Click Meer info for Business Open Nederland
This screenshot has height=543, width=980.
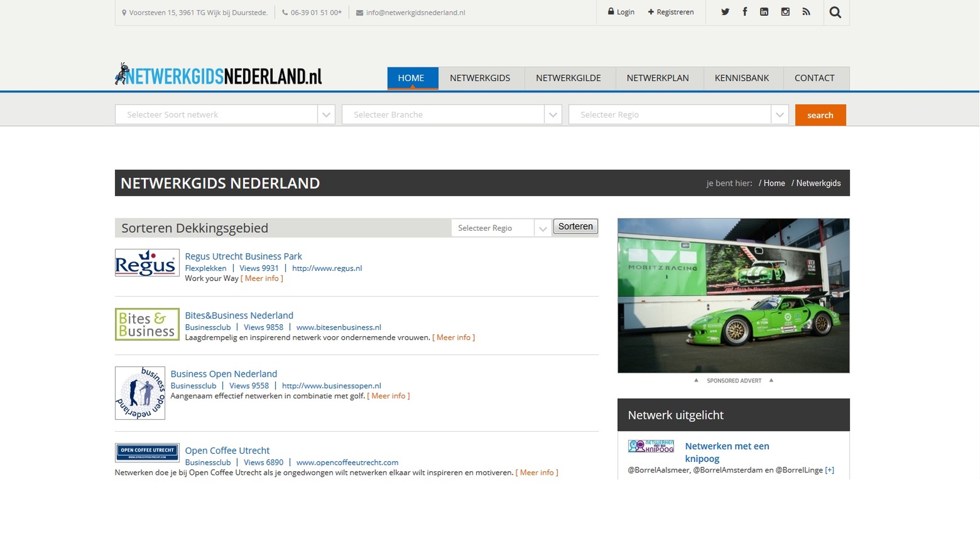389,396
